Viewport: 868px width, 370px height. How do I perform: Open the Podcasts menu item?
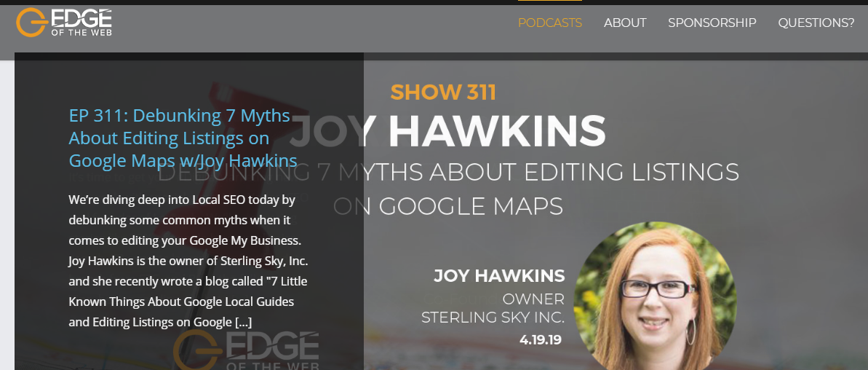tap(550, 23)
